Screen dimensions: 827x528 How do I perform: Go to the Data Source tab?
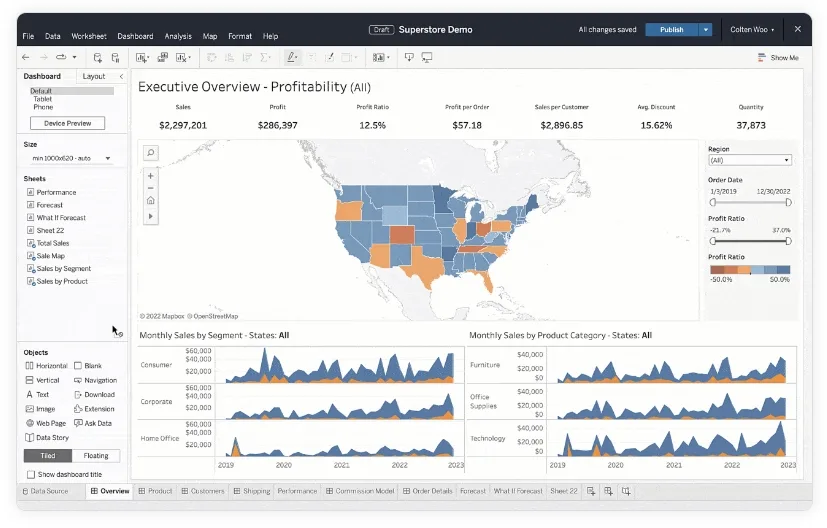point(45,491)
